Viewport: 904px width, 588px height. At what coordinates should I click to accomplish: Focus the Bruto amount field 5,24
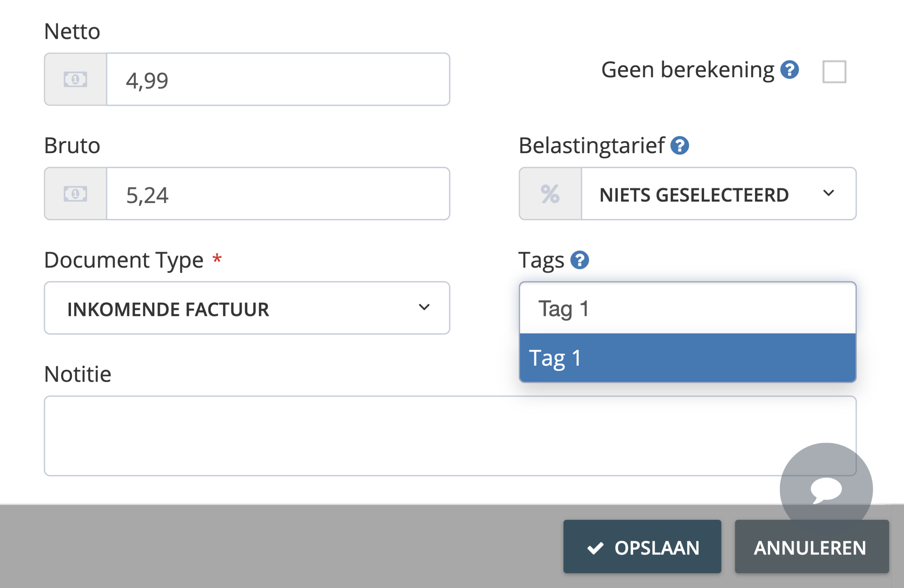click(x=278, y=194)
